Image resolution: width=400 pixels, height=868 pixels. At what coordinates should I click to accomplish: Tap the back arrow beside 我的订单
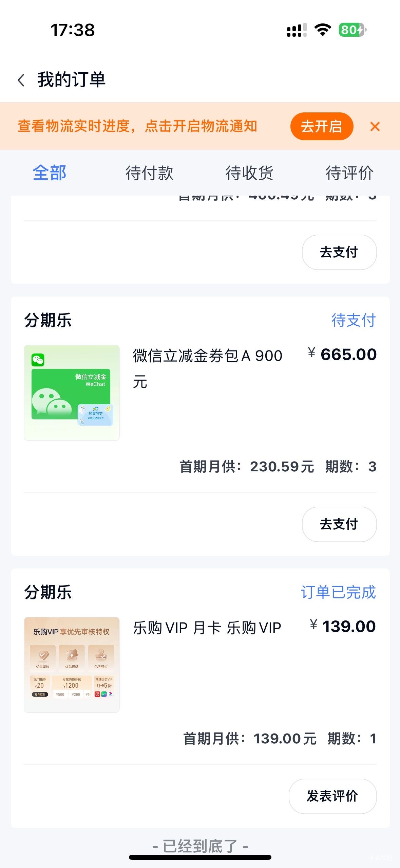coord(21,80)
